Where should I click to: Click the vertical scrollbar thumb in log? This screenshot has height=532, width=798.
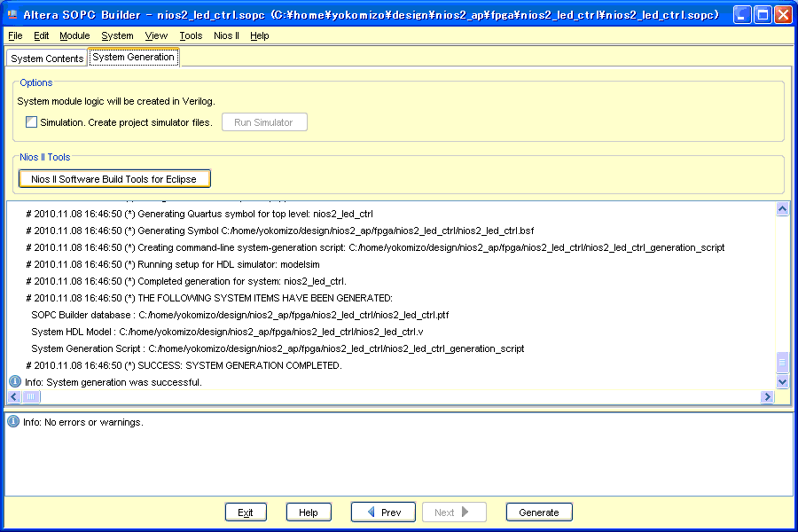coord(782,362)
